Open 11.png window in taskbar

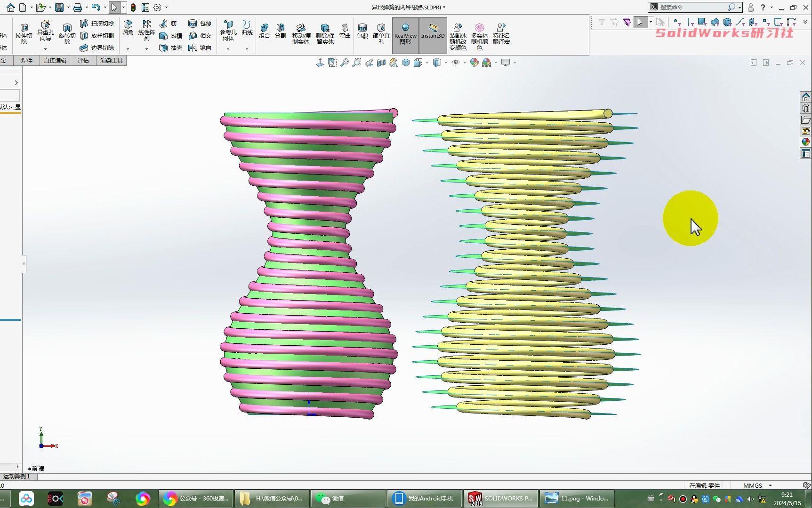click(x=578, y=498)
